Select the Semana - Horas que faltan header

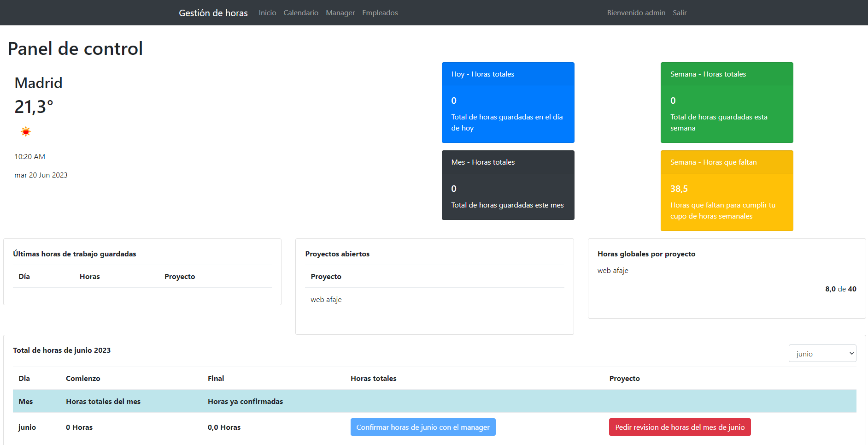727,162
